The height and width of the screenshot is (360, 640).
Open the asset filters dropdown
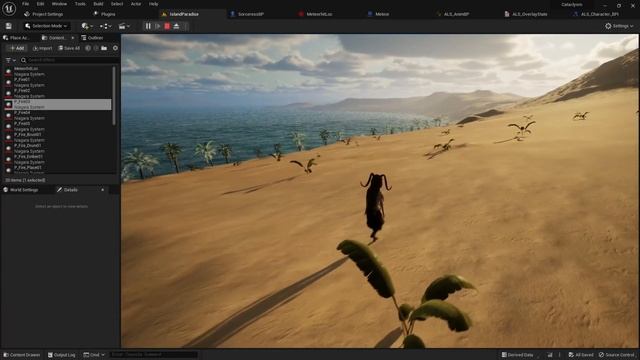pos(10,60)
